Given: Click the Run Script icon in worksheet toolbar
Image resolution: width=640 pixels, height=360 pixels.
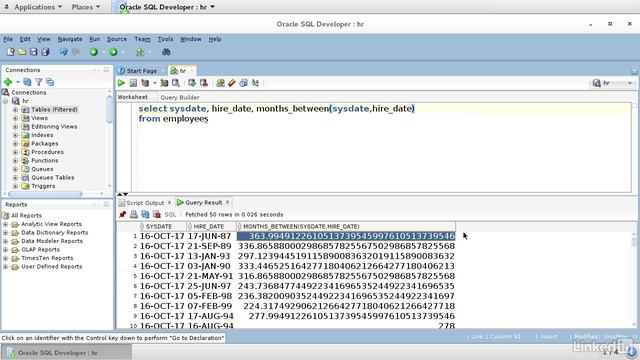Looking at the screenshot, I should tap(133, 83).
